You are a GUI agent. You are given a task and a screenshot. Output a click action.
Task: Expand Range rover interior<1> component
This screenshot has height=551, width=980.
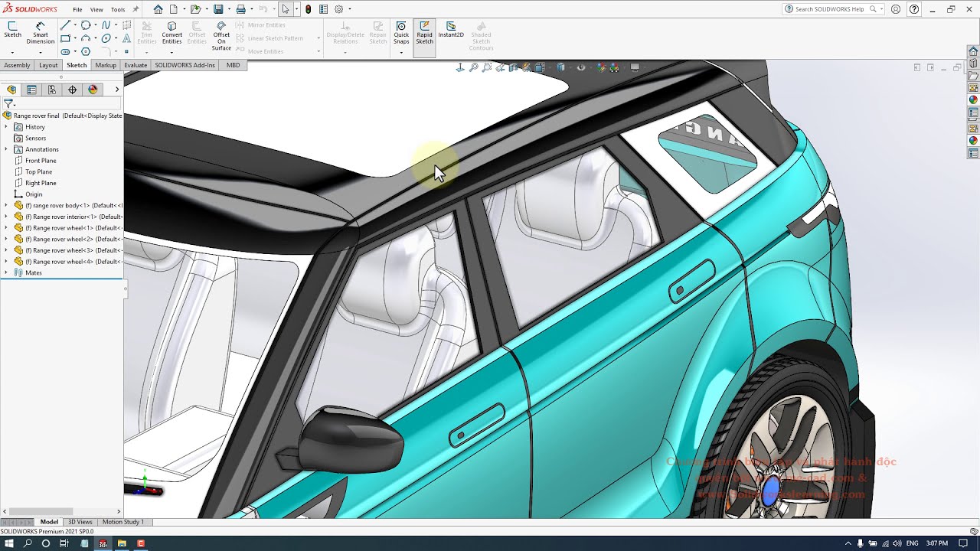[6, 217]
